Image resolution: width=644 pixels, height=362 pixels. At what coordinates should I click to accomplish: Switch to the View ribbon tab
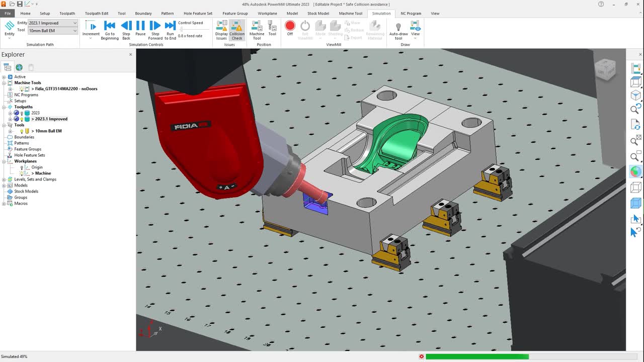pyautogui.click(x=435, y=14)
